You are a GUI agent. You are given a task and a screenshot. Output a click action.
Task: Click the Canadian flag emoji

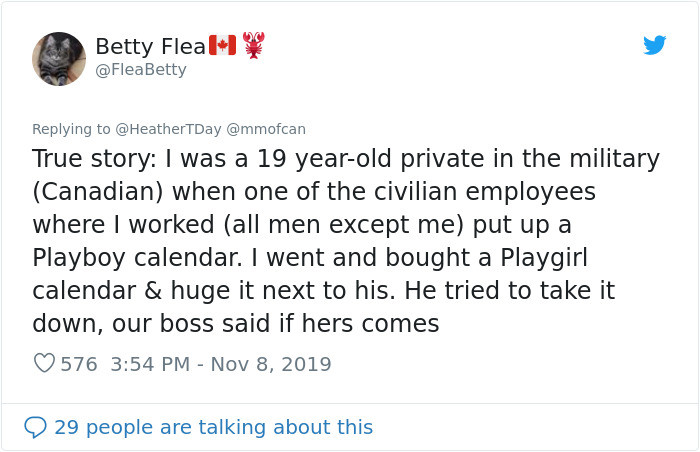click(x=222, y=45)
